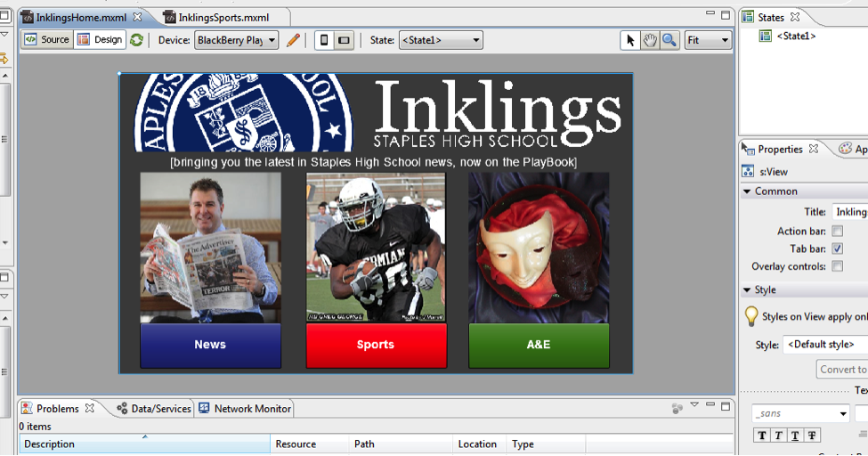868x456 pixels.
Task: Choose the arrow Select tool
Action: [630, 40]
